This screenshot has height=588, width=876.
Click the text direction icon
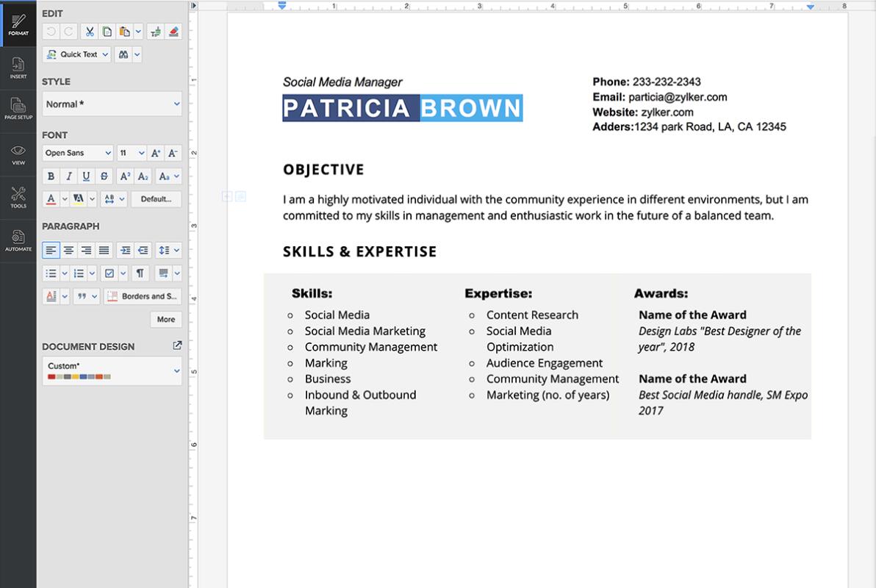coord(163,273)
